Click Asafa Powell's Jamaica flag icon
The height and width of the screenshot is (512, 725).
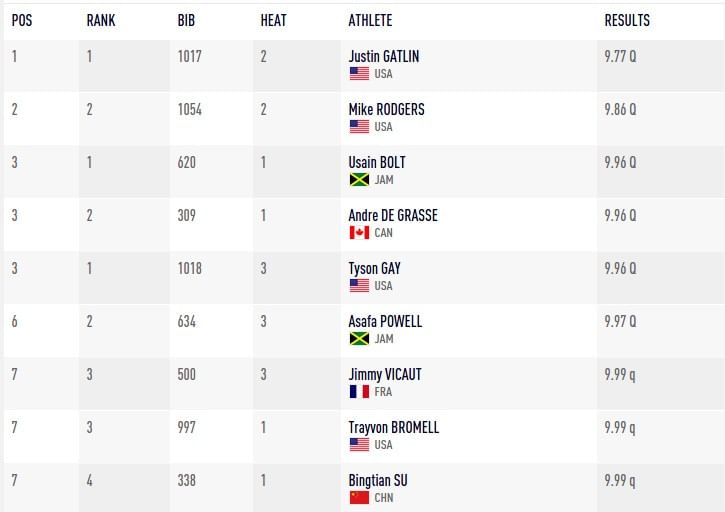(x=359, y=339)
